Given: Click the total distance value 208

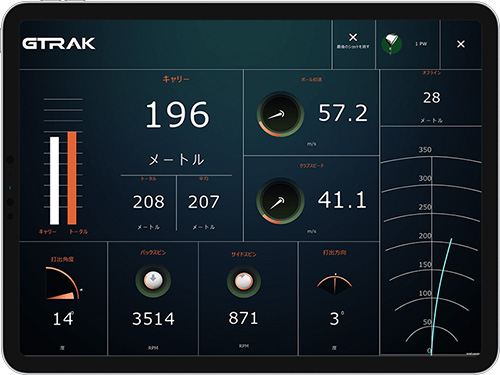Looking at the screenshot, I should [x=149, y=202].
